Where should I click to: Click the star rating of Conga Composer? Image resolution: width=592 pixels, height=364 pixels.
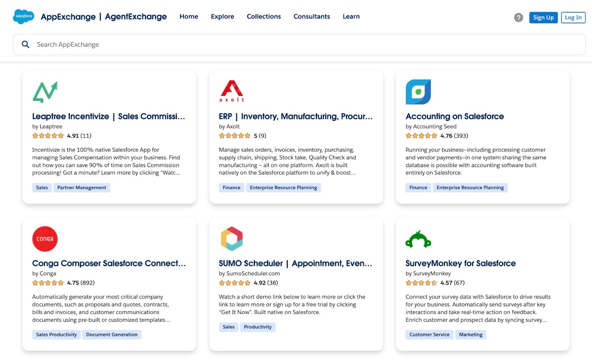(x=48, y=283)
